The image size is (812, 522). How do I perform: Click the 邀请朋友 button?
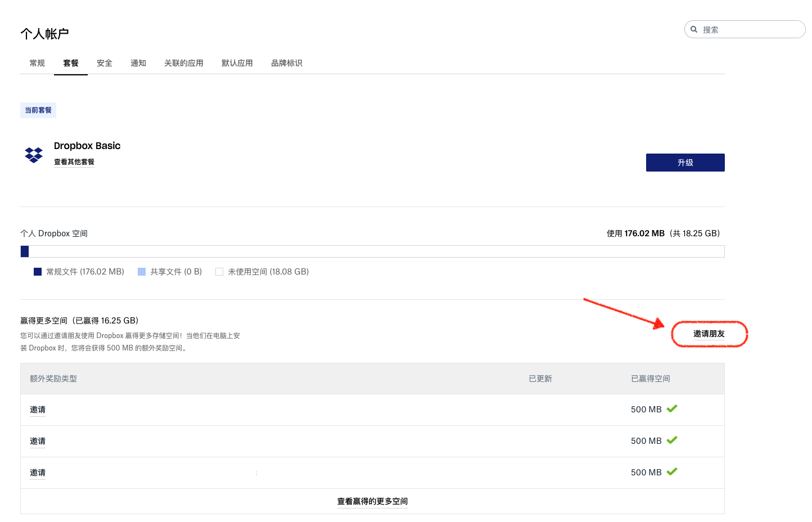(x=709, y=334)
